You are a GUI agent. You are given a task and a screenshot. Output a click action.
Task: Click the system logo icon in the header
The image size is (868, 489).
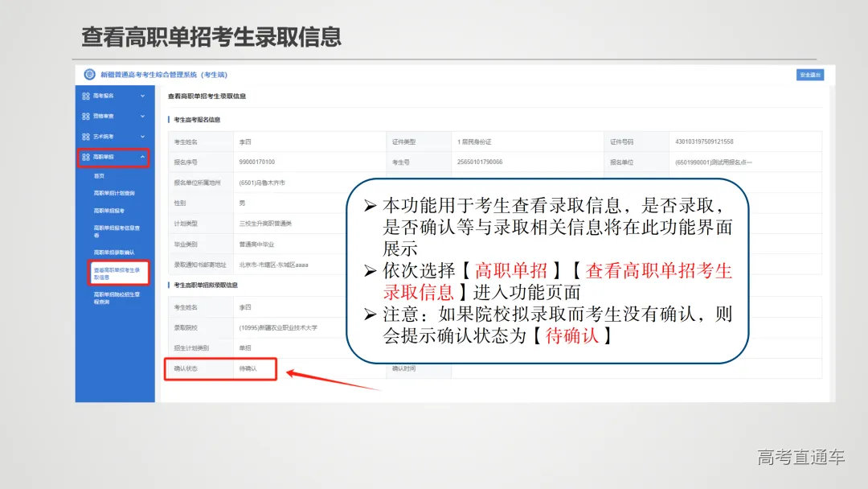[x=88, y=75]
